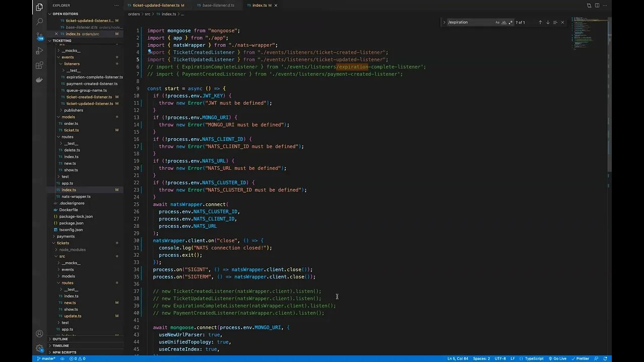The height and width of the screenshot is (362, 644).
Task: Switch to ticket-updated-listener.ts tab
Action: click(156, 5)
